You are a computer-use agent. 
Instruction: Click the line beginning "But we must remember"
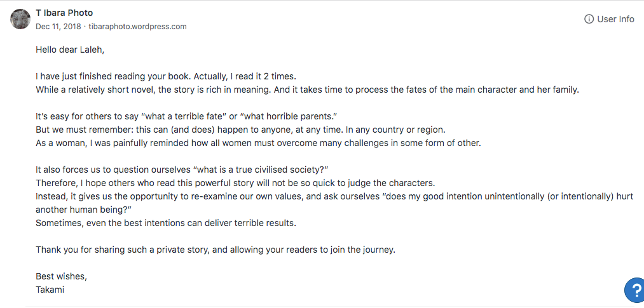click(x=240, y=130)
